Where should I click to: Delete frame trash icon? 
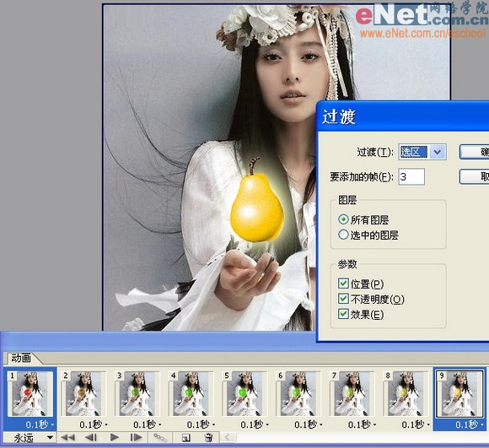pos(208,438)
